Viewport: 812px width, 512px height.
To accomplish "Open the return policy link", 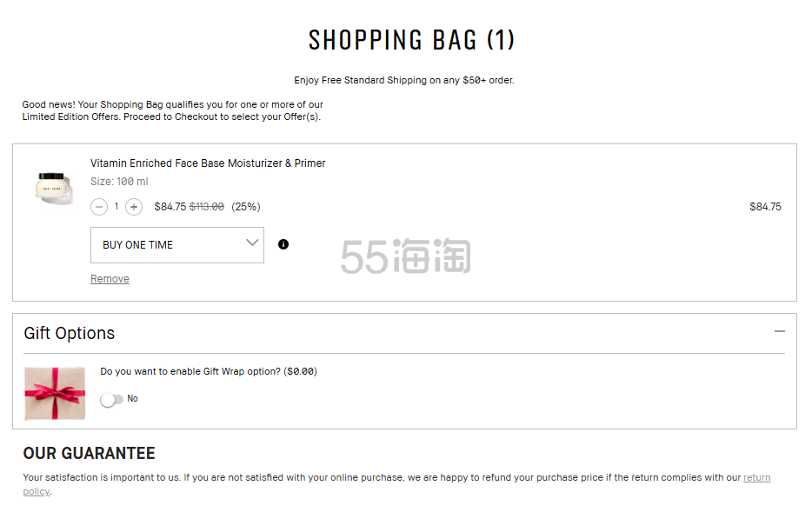I will coord(755,477).
